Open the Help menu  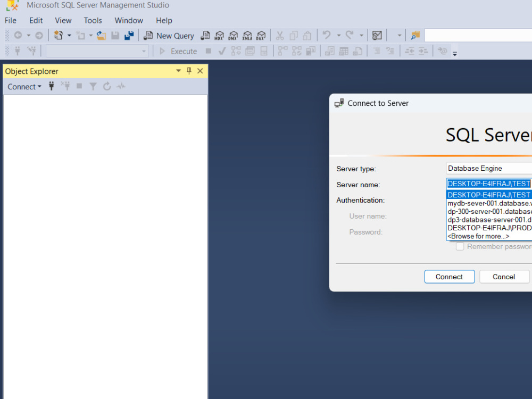pyautogui.click(x=164, y=20)
